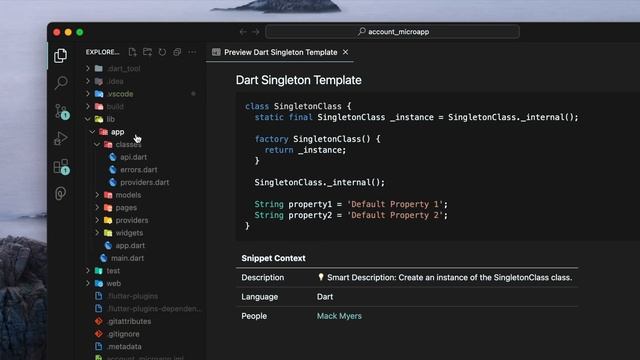Viewport: 640px width, 360px height.
Task: Click the account_microapp command center search box
Action: (393, 31)
